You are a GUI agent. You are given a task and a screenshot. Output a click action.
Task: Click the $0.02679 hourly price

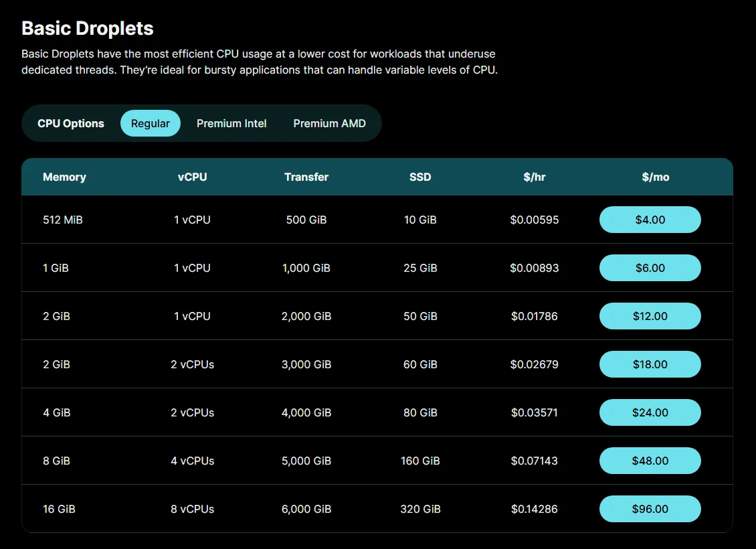tap(534, 365)
